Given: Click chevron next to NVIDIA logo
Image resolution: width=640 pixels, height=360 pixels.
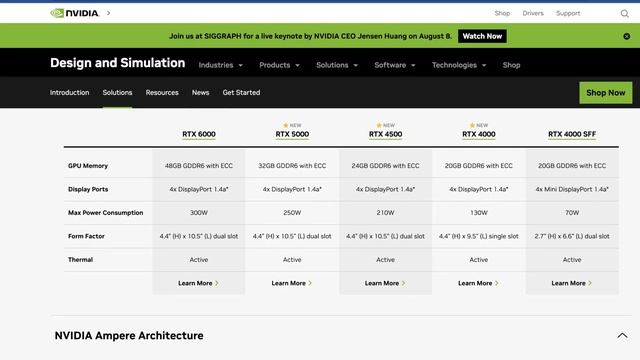Looking at the screenshot, I should [x=109, y=13].
